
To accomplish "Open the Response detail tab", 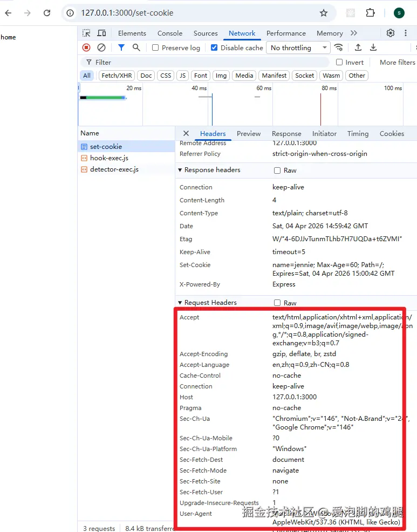I will click(x=286, y=134).
